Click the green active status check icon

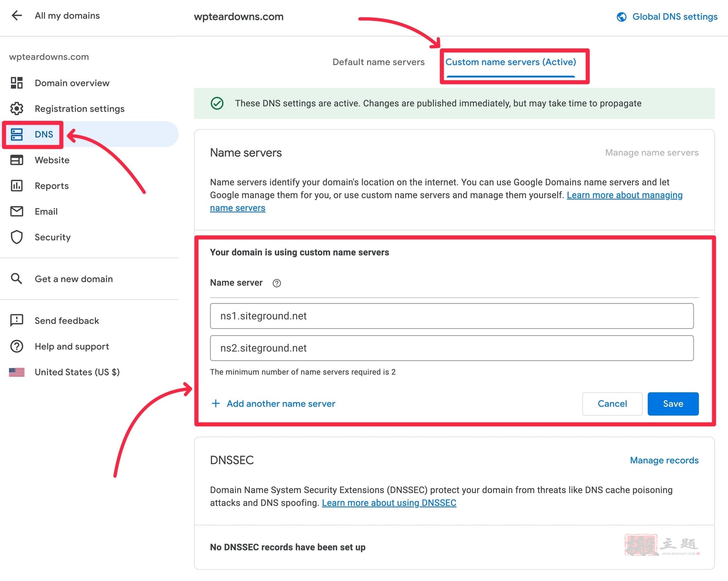click(217, 103)
